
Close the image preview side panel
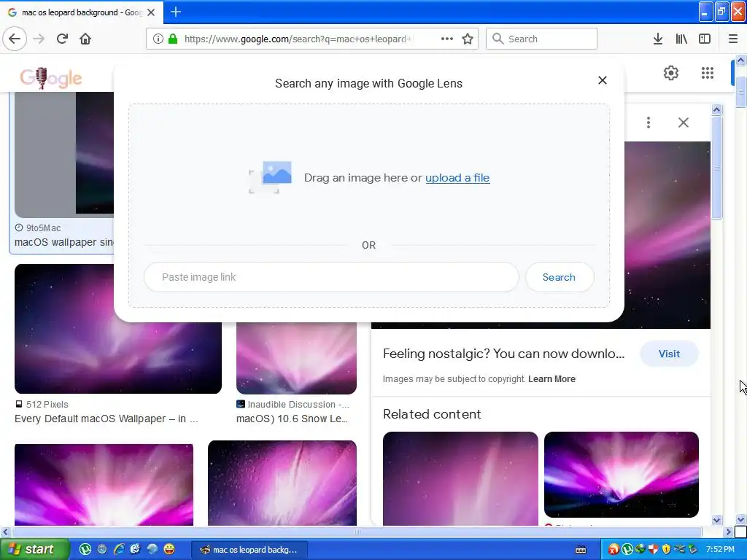click(683, 122)
